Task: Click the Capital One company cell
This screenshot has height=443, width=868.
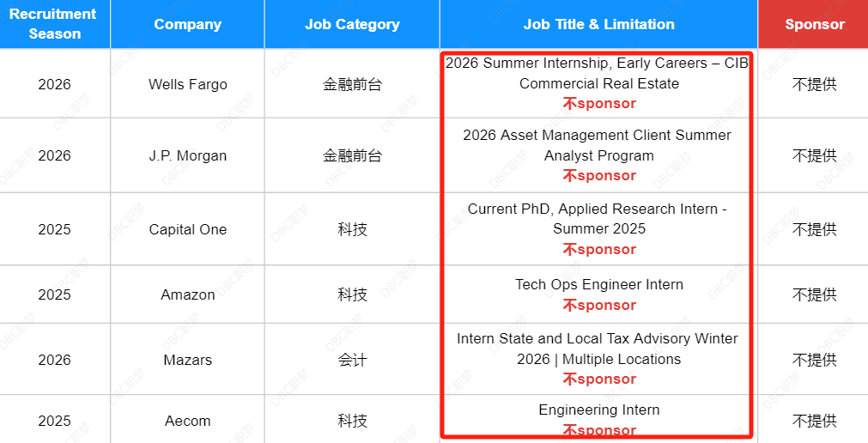Action: pyautogui.click(x=188, y=229)
